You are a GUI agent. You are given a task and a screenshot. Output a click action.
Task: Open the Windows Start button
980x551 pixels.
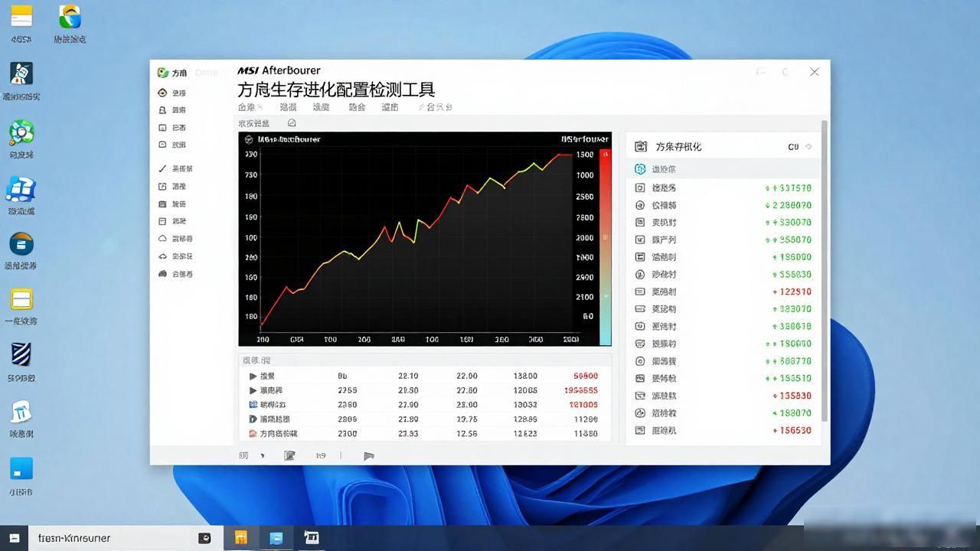tap(14, 538)
